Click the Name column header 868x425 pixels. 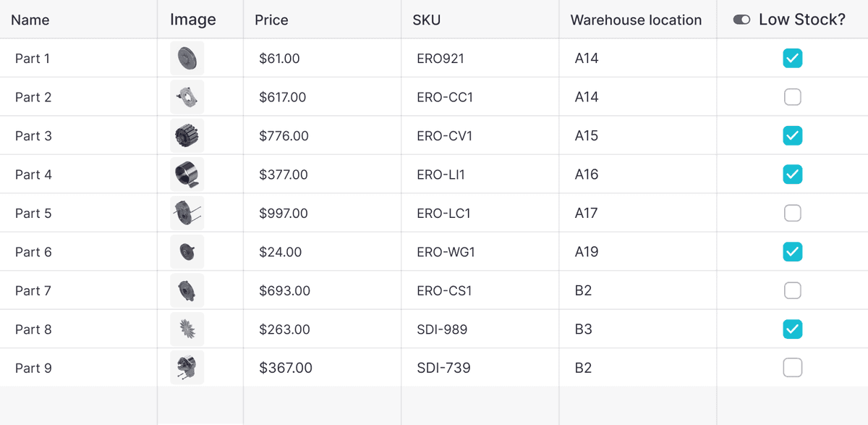coord(30,20)
